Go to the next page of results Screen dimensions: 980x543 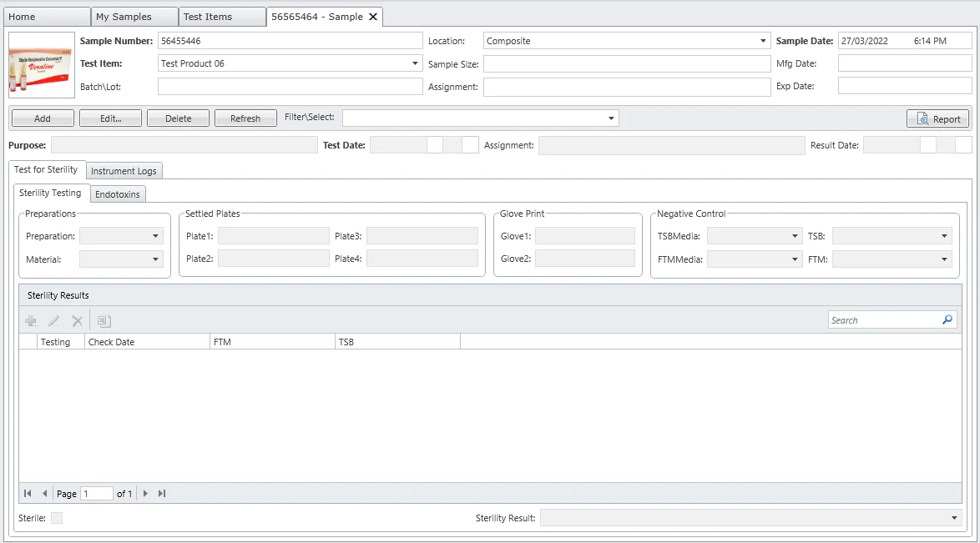(x=145, y=494)
